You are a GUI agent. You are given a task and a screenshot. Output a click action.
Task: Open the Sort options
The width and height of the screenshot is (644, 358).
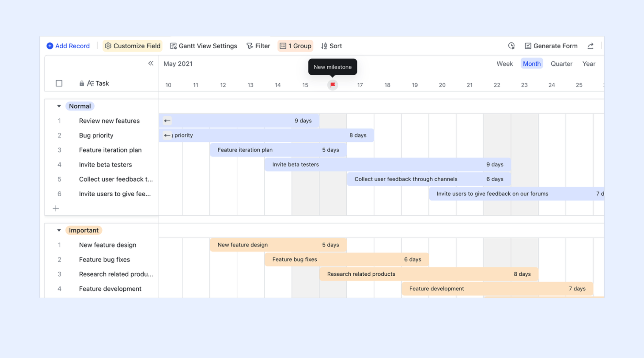(332, 46)
